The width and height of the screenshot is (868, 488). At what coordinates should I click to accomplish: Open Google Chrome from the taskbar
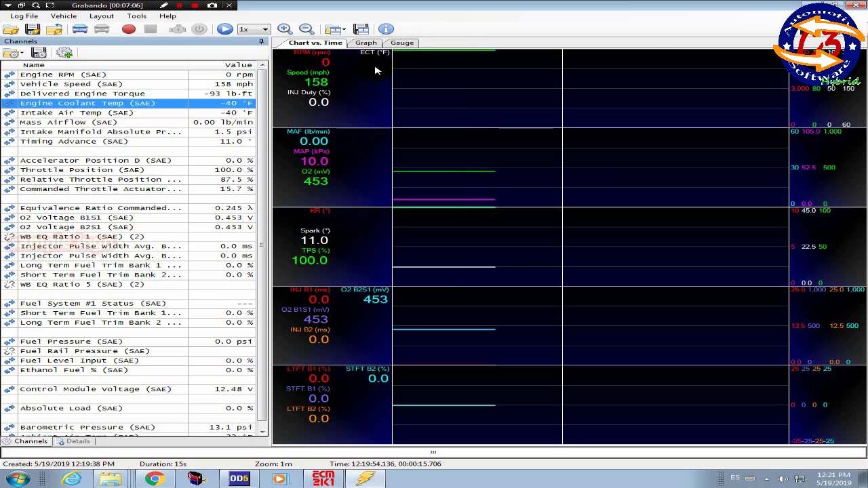155,479
